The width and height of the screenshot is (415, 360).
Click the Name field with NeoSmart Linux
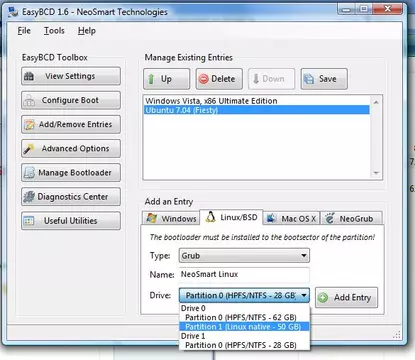244,274
